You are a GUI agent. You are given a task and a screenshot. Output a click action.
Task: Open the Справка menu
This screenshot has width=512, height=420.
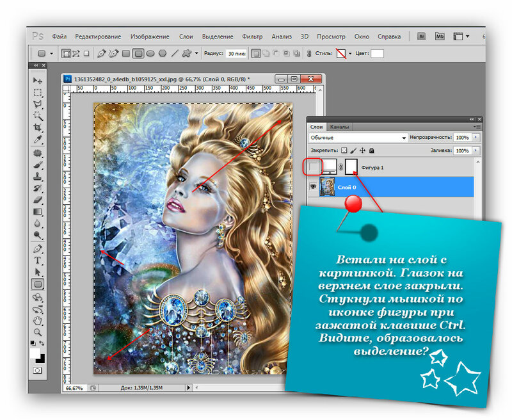(x=389, y=36)
